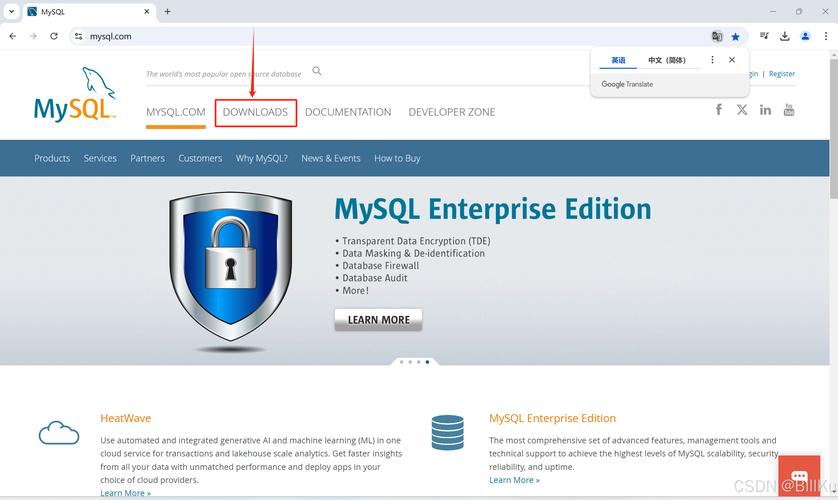Click the Google Translate icon in address bar
838x500 pixels.
click(716, 36)
